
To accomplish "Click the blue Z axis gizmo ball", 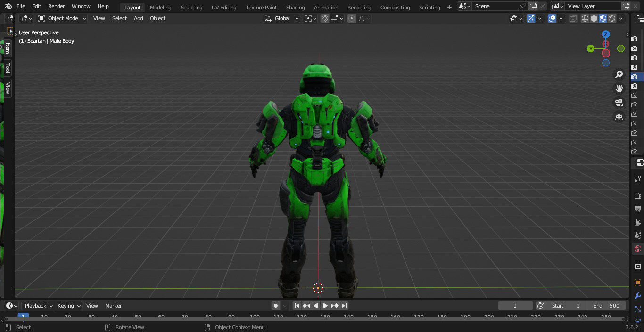I will (x=606, y=34).
